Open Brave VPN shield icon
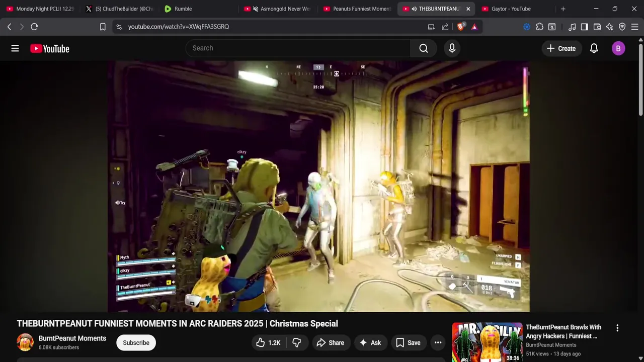 point(622,27)
